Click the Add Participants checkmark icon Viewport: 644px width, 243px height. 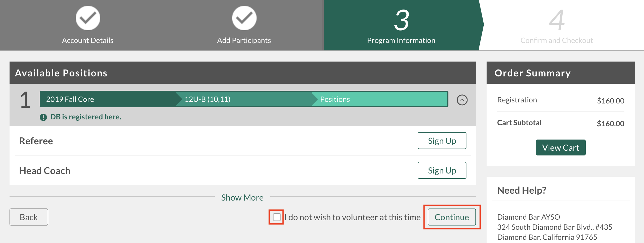pos(244,18)
